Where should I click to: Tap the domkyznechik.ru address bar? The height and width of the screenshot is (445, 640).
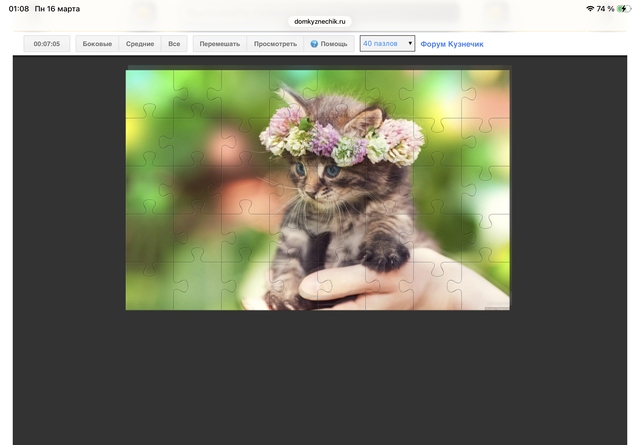[x=320, y=21]
